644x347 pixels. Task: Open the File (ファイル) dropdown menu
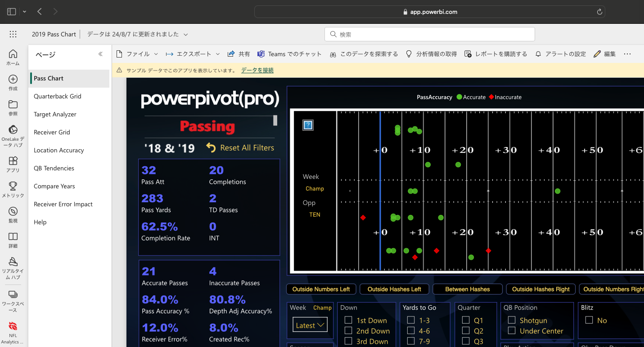point(137,54)
